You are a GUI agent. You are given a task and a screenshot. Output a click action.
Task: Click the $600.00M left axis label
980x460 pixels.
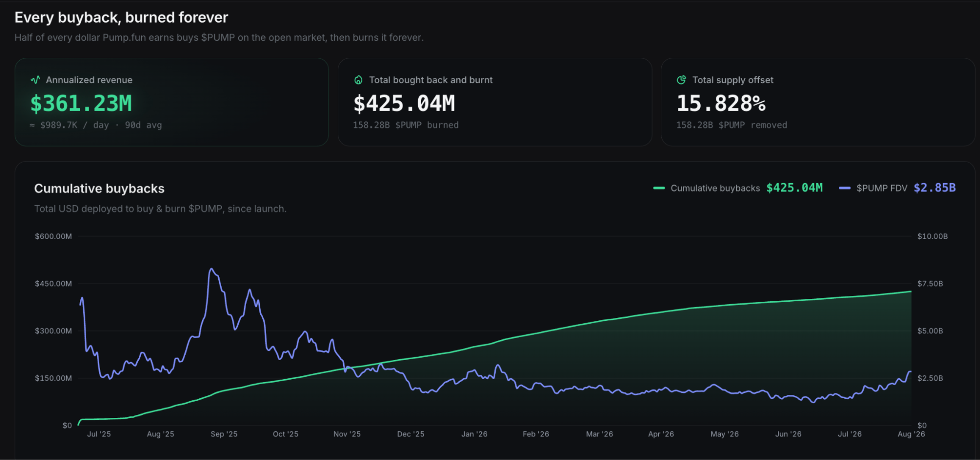[x=53, y=237]
